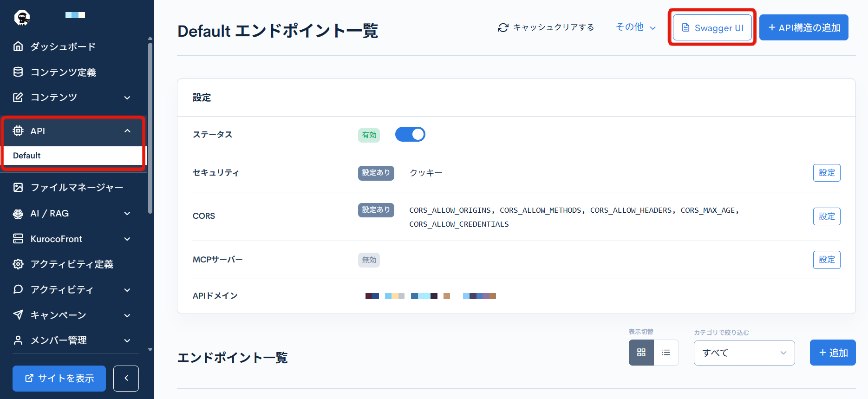Click the AI / RAG brain icon
Viewport: 868px width, 399px height.
(18, 214)
